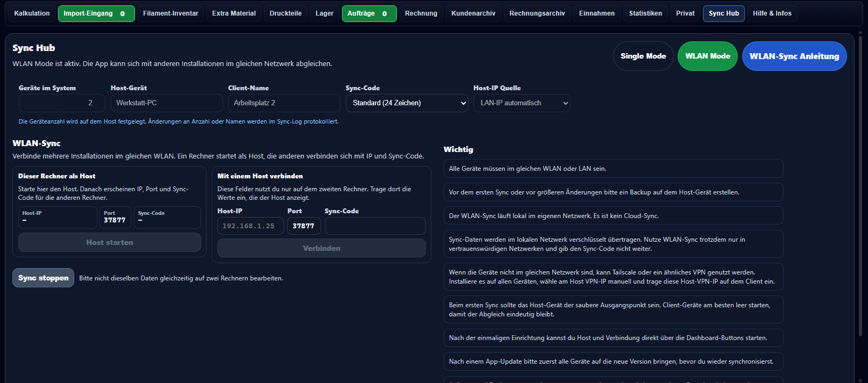Expand the Sync-Code length dropdown

point(407,103)
